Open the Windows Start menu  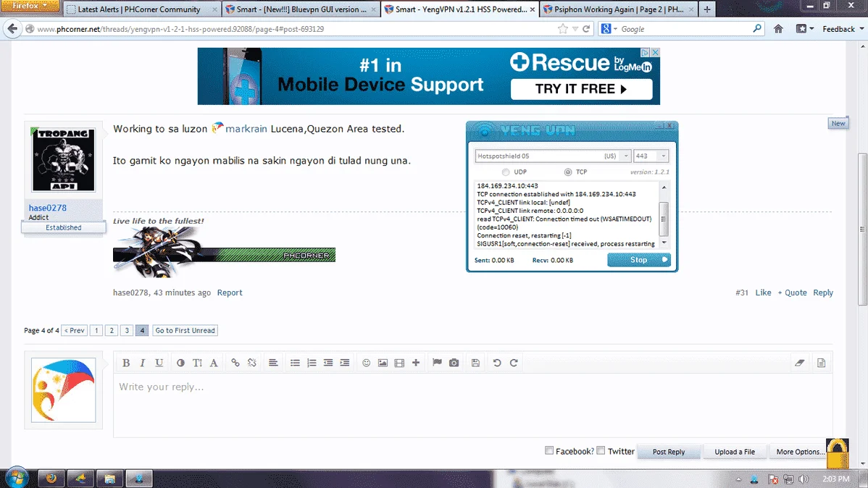16,477
